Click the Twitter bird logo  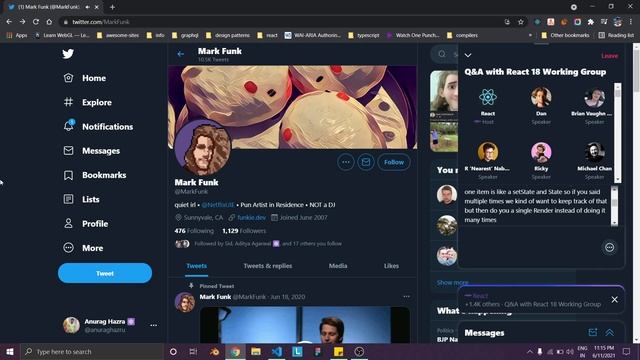[x=68, y=53]
